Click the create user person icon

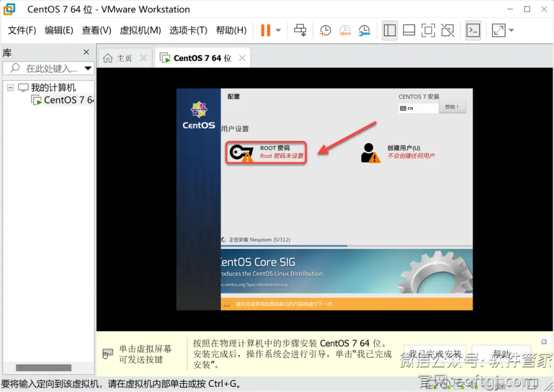pyautogui.click(x=370, y=153)
